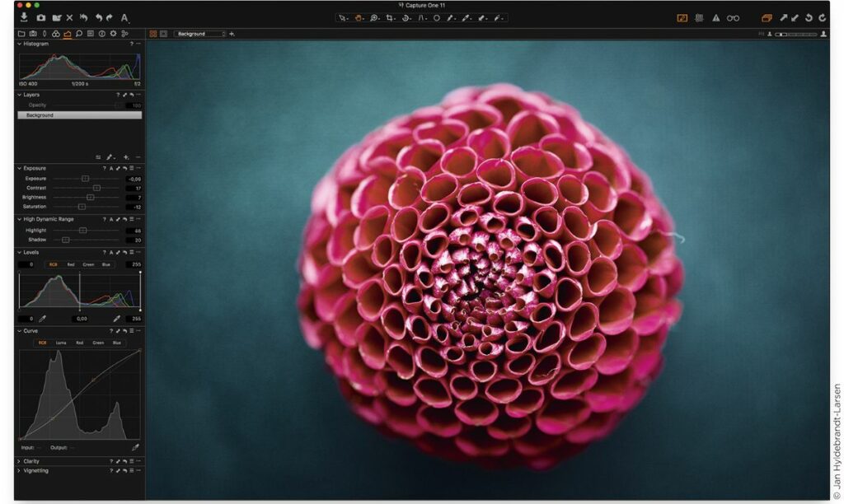Switch to the Luma tab in Curve
Viewport: 844px width, 504px height.
tap(61, 343)
